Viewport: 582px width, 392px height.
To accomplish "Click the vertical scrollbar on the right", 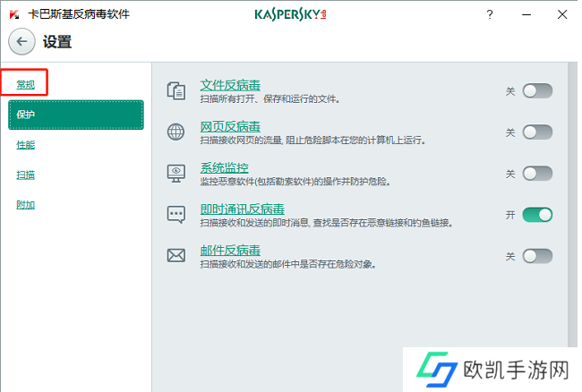I will (572, 205).
